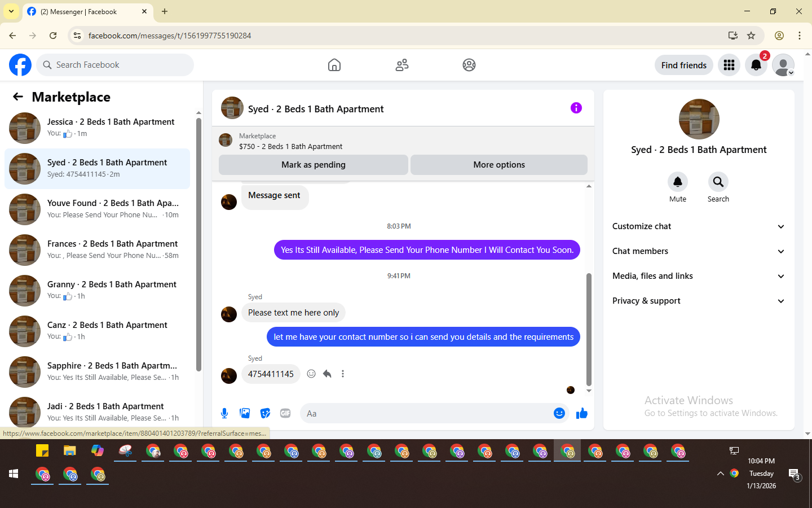Open the apps grid menu icon
This screenshot has width=812, height=508.
click(x=729, y=65)
